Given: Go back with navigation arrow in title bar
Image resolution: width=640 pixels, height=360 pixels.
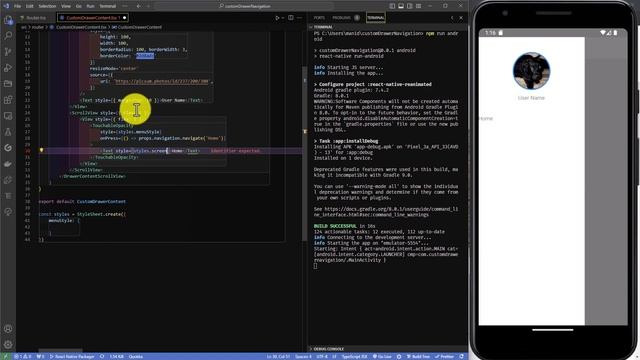Looking at the screenshot, I should [139, 6].
